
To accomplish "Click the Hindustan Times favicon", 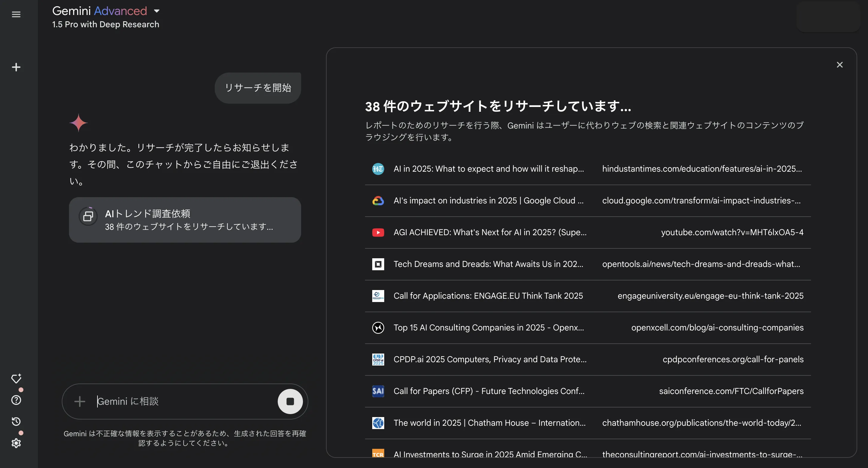I will (x=378, y=169).
